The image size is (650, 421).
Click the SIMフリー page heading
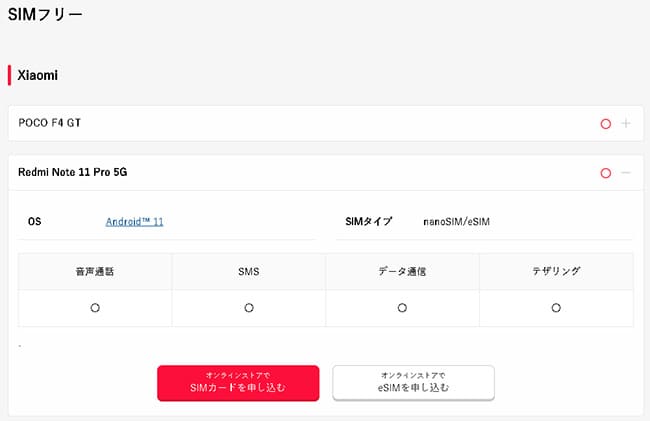pyautogui.click(x=45, y=15)
